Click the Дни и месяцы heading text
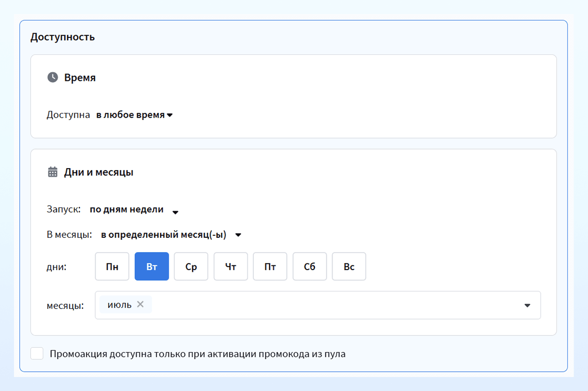The width and height of the screenshot is (588, 391). click(x=98, y=172)
